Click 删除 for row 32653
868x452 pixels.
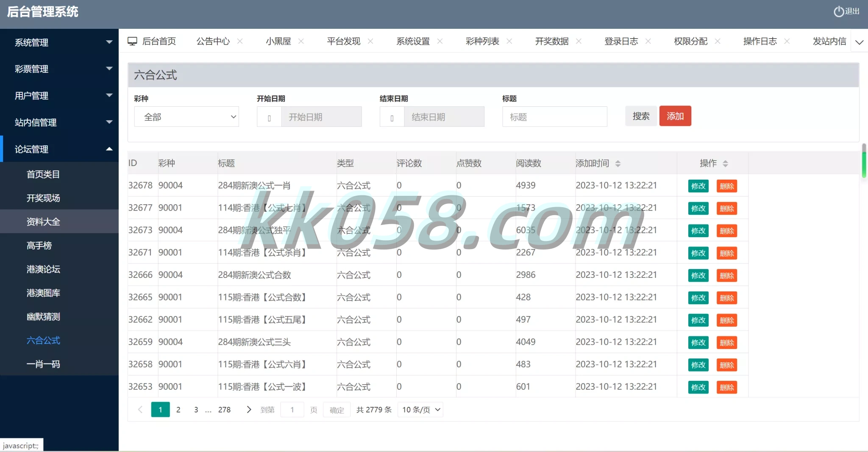pos(727,388)
